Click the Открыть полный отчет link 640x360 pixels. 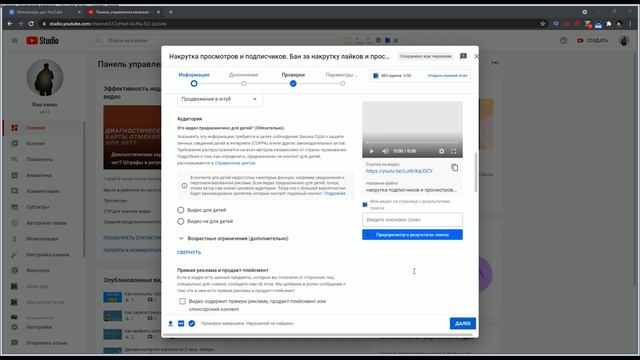447,76
